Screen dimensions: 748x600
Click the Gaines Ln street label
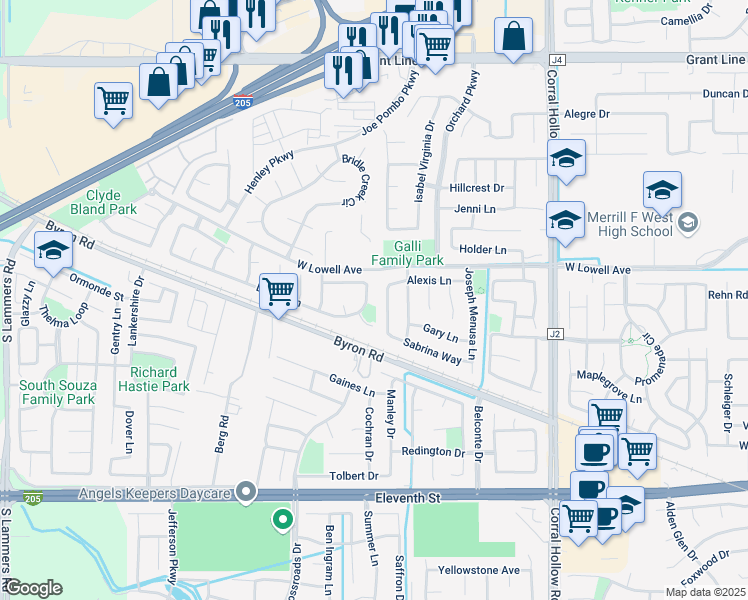pos(352,385)
